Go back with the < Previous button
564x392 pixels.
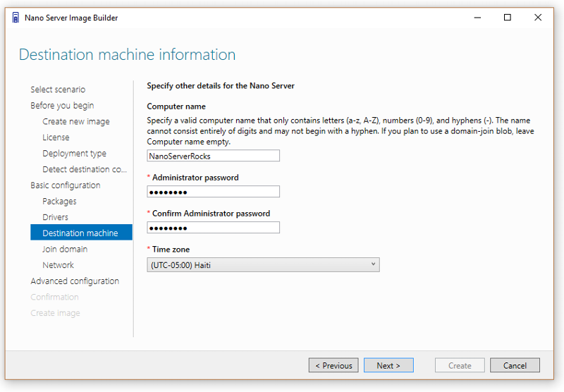coord(333,365)
